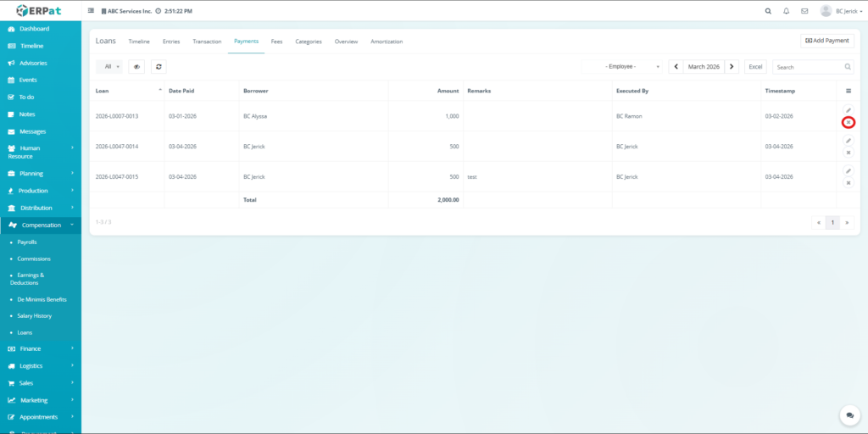Click the Add Payment button
The height and width of the screenshot is (434, 868).
point(826,41)
